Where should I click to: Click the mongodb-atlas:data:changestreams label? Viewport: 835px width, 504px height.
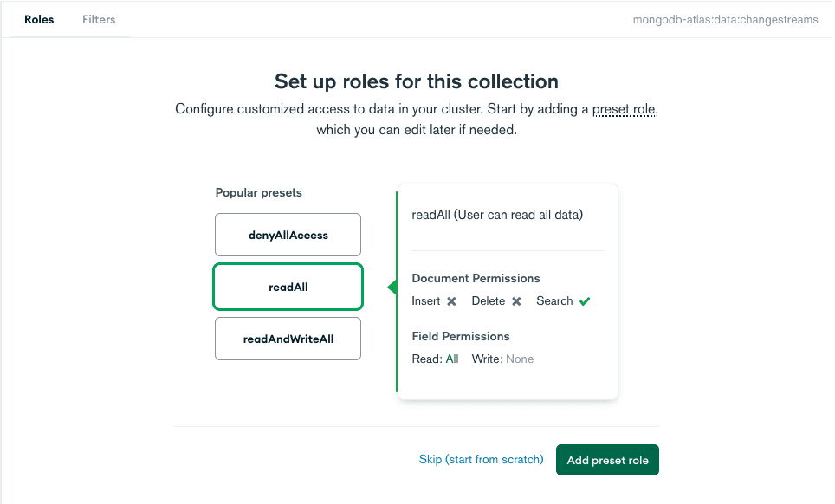click(725, 19)
